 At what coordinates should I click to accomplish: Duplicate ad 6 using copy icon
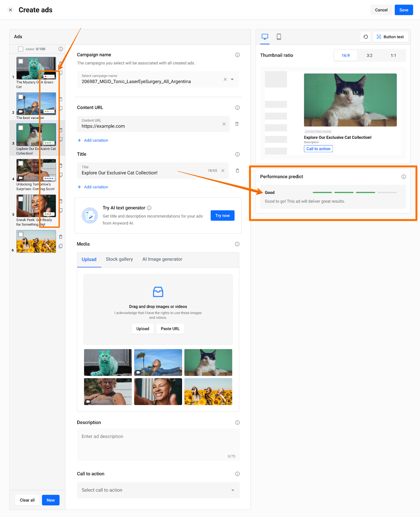coord(61,246)
